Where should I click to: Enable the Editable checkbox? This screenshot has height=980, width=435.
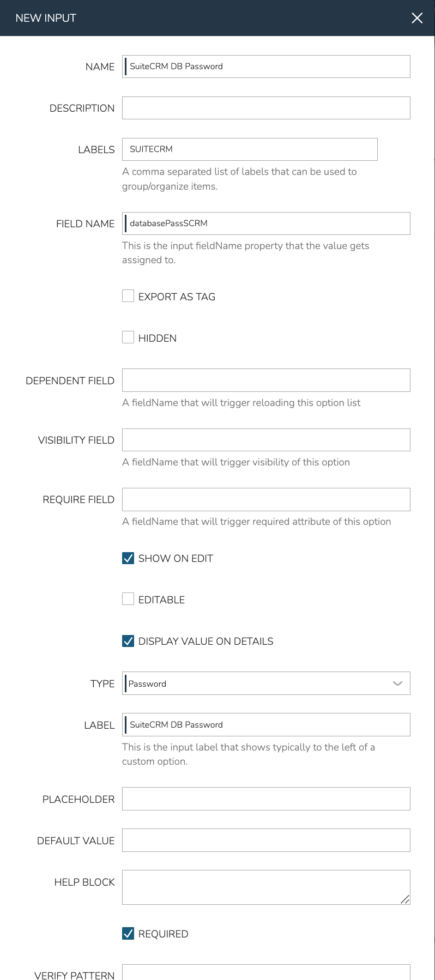pyautogui.click(x=128, y=599)
